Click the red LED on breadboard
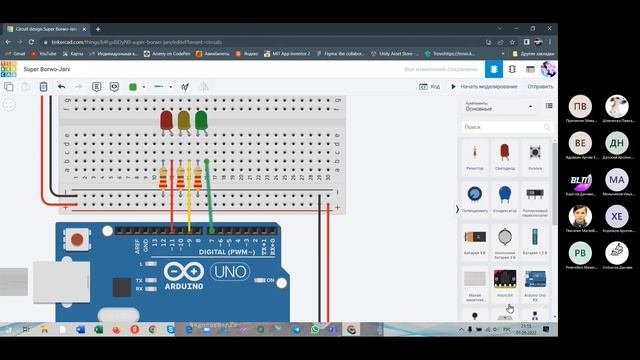Image resolution: width=640 pixels, height=360 pixels. click(166, 122)
